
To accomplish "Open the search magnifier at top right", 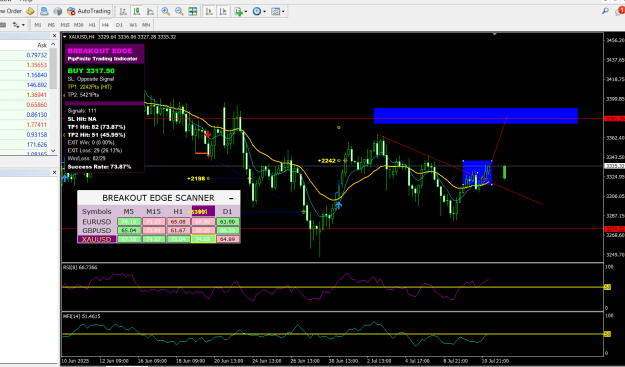I will [605, 11].
